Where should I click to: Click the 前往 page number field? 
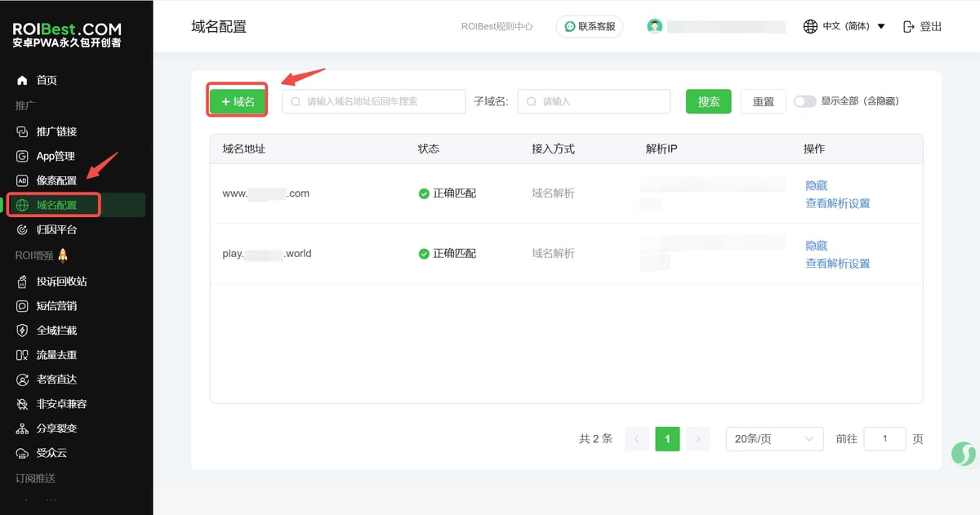[x=884, y=439]
